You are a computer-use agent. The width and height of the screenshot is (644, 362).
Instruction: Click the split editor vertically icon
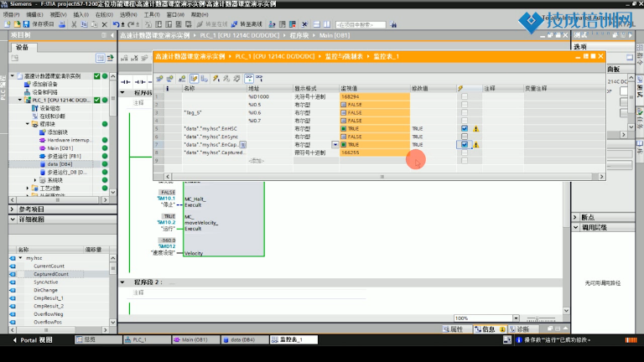coord(327,24)
